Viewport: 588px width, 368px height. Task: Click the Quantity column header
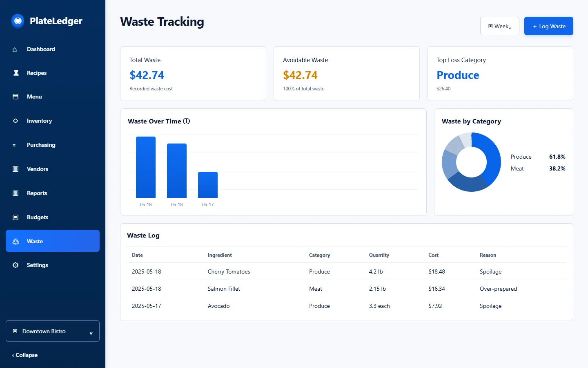(x=379, y=255)
